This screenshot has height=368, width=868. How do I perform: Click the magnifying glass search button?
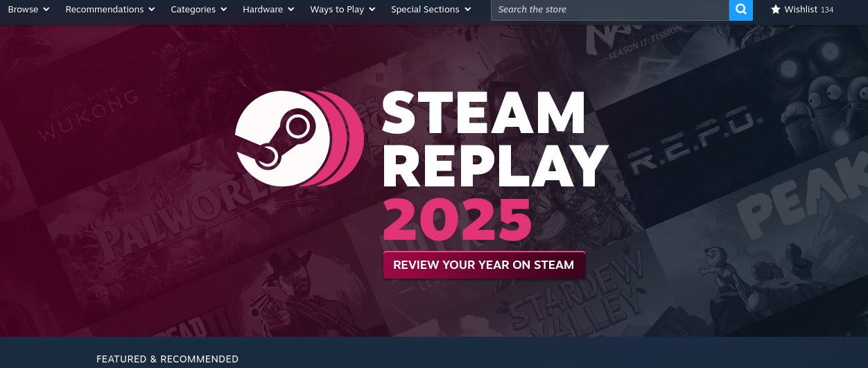tap(740, 10)
